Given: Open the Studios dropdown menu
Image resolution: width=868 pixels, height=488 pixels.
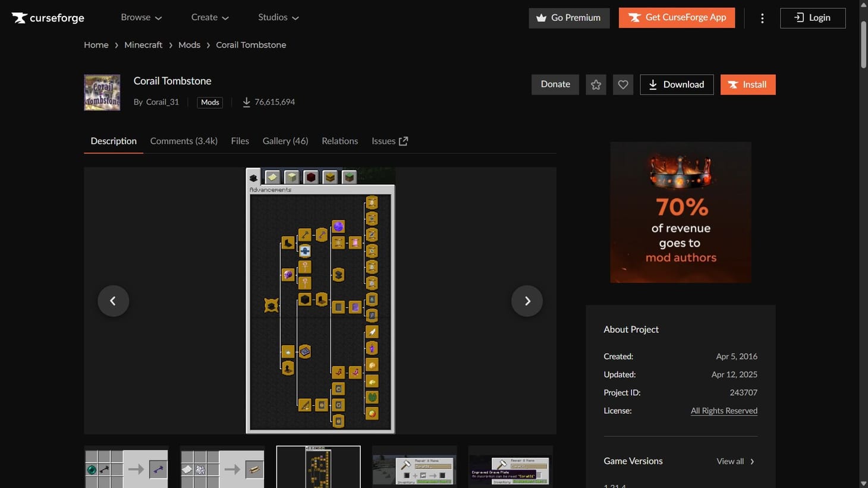Looking at the screenshot, I should coord(278,17).
